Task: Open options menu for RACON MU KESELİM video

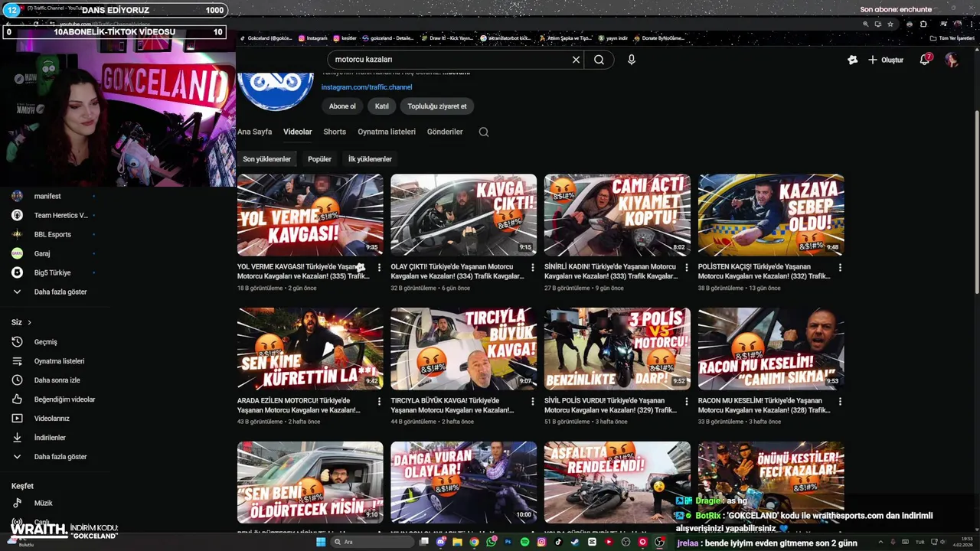Action: click(x=840, y=402)
